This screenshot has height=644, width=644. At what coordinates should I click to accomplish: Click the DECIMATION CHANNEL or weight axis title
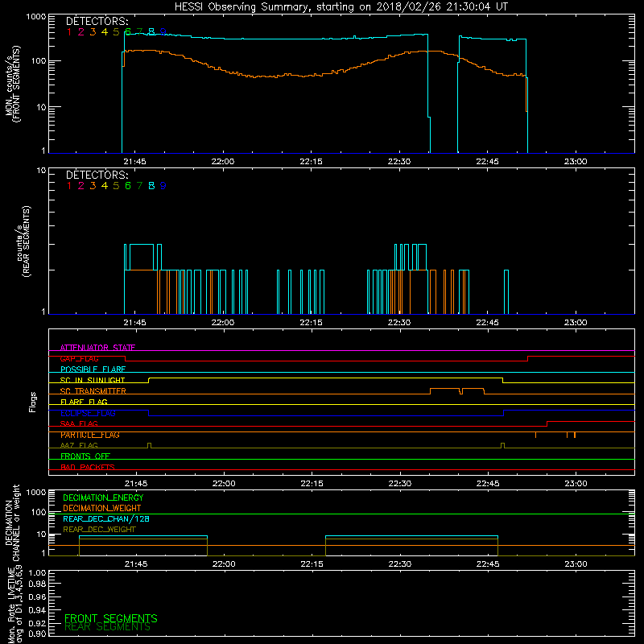[12, 522]
